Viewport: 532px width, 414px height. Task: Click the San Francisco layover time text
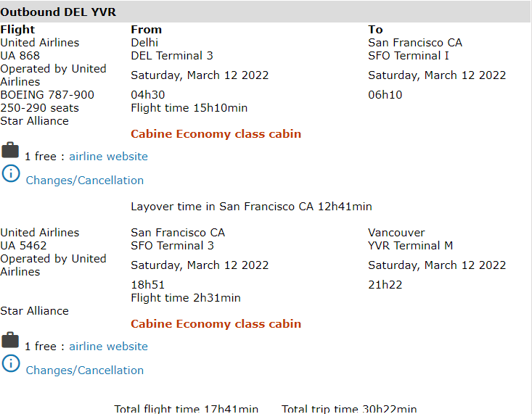[x=251, y=207]
